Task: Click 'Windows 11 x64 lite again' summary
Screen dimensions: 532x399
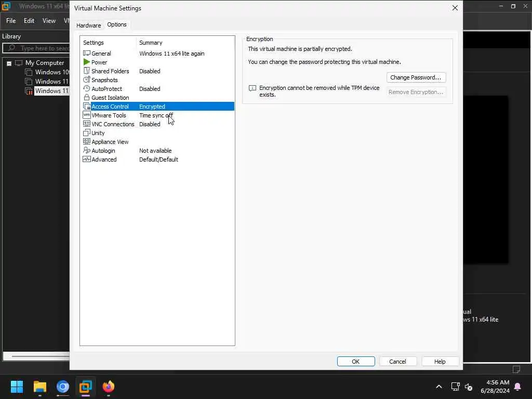Action: tap(171, 54)
